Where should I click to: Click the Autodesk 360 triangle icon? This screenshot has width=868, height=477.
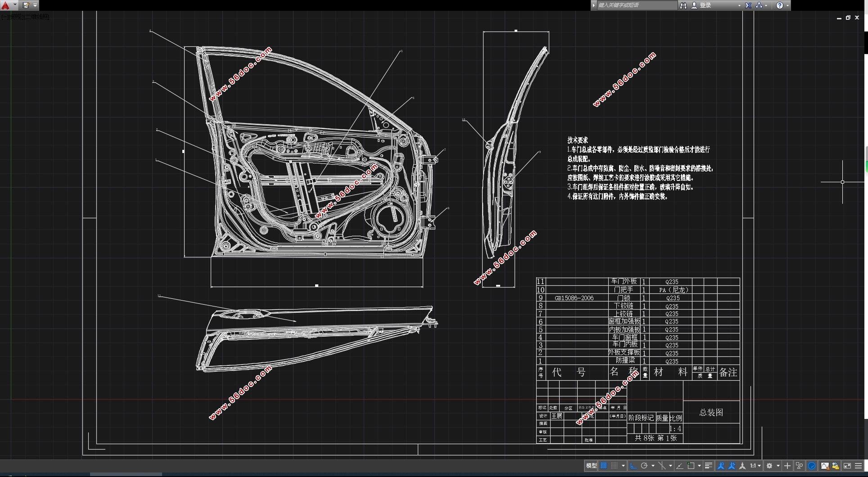[759, 5]
